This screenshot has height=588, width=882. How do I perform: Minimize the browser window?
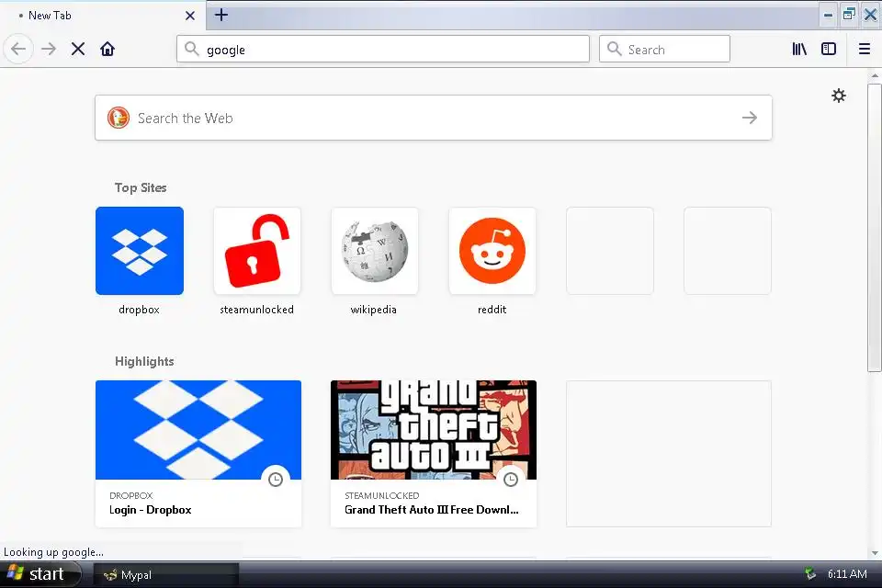[x=828, y=16]
